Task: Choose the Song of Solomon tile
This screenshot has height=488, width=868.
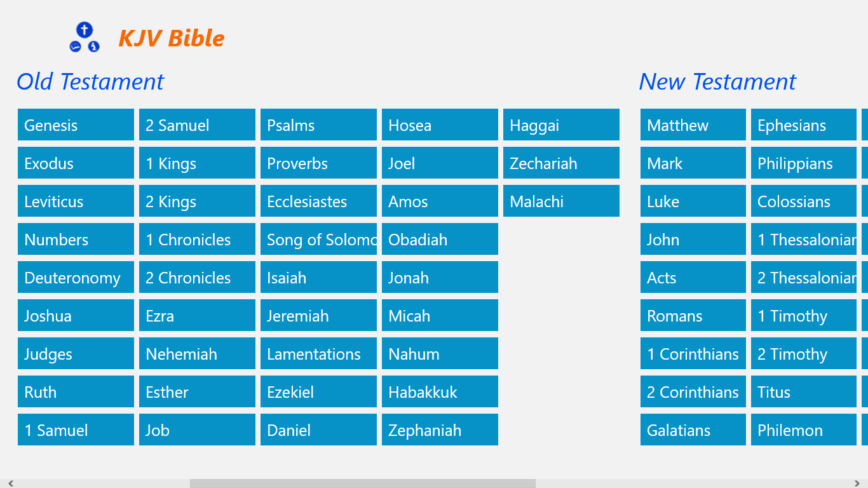Action: (318, 240)
